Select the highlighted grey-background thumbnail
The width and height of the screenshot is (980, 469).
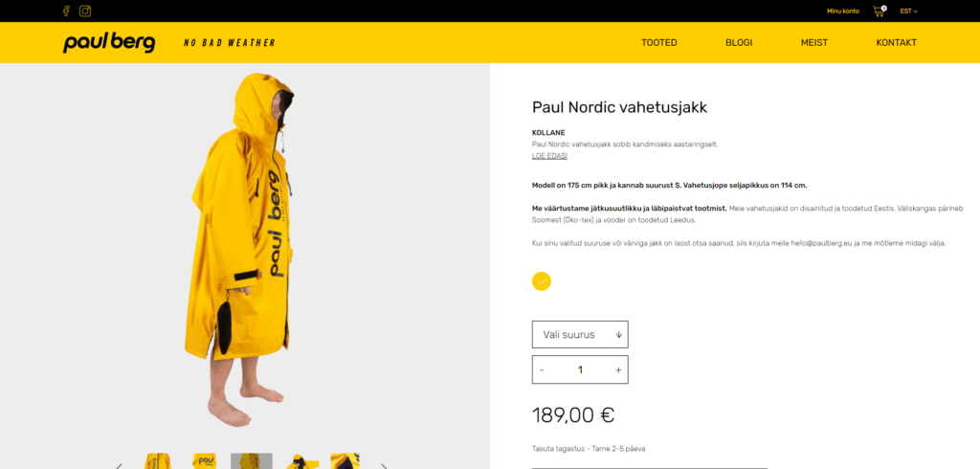pos(252,461)
